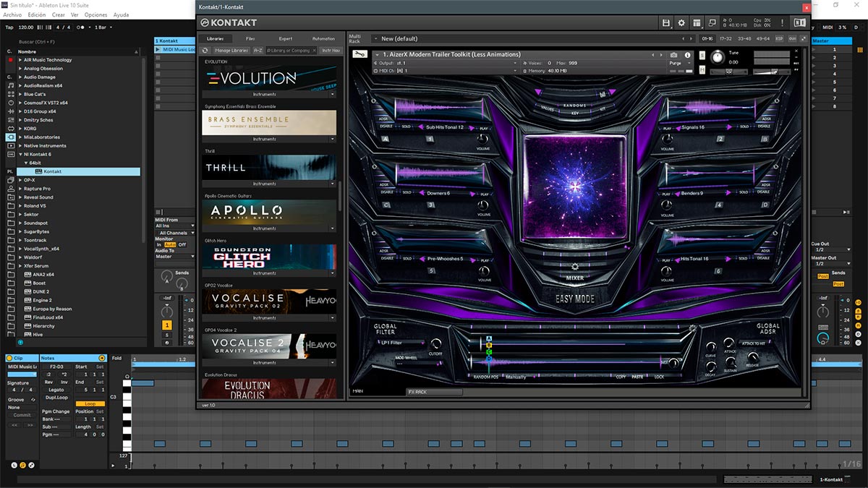Click the wrench edit instrument icon

pos(359,55)
